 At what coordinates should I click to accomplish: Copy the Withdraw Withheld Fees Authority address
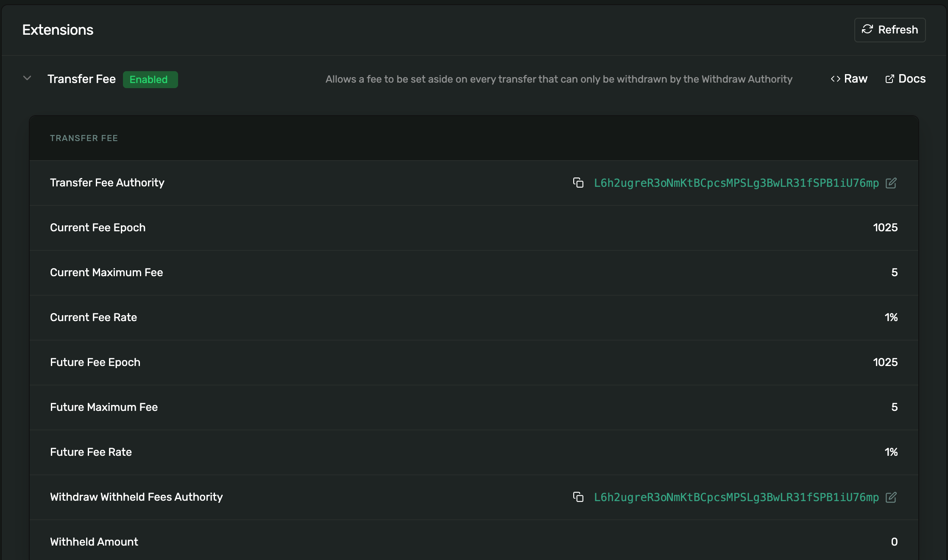578,497
